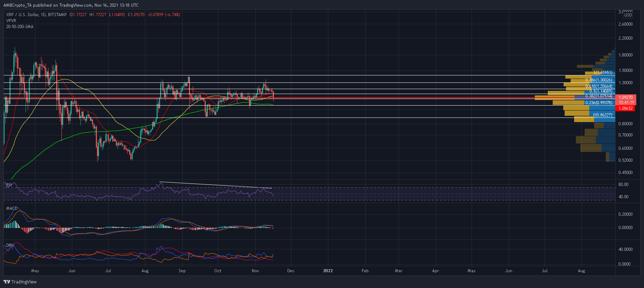This screenshot has width=644, height=288.
Task: Click the 1(1.41951) Fibonacci level label
Action: pos(603,73)
